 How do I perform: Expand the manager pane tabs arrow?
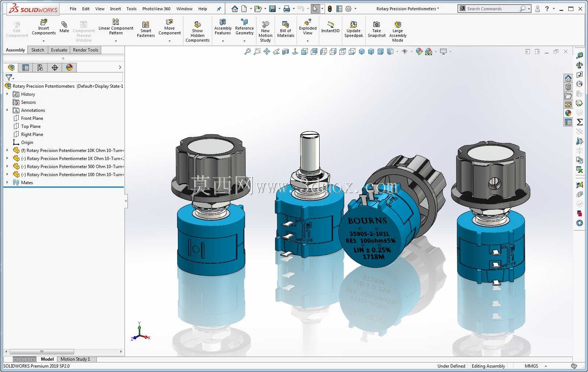(x=120, y=67)
